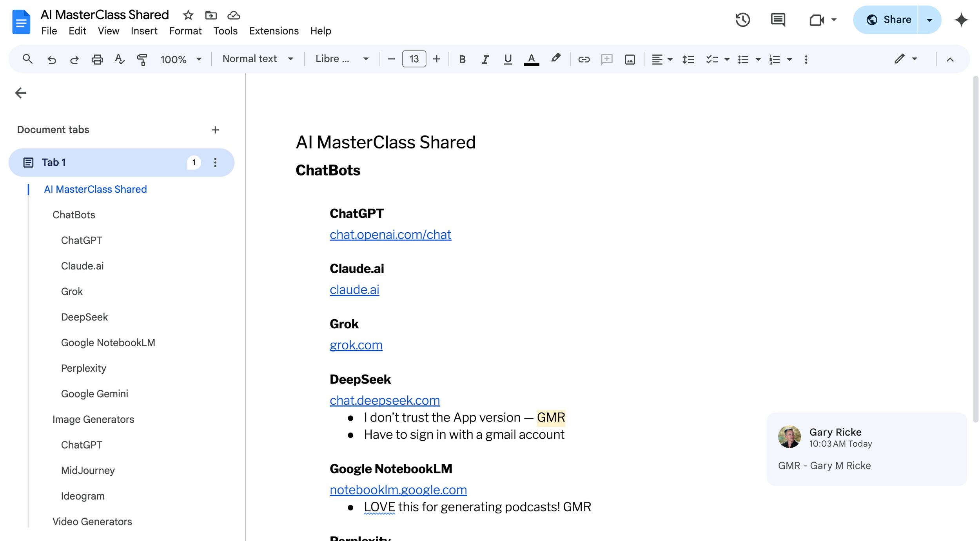Click the Share button
Image resolution: width=980 pixels, height=541 pixels.
(x=886, y=20)
